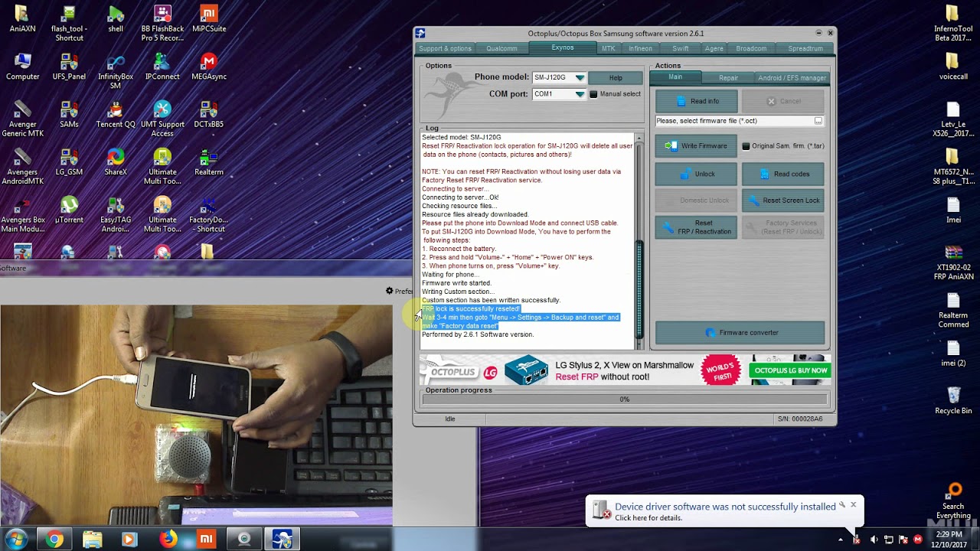This screenshot has width=980, height=551.
Task: Open EasyJTAG Android desktop shortcut
Action: (116, 214)
